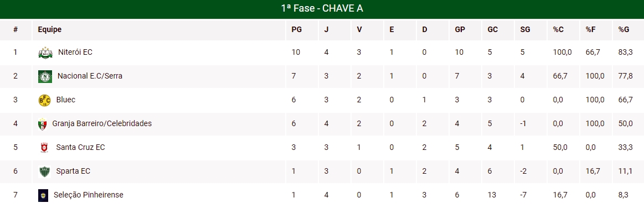Open the Seleção Pinheirense team name
This screenshot has width=644, height=208.
click(88, 195)
